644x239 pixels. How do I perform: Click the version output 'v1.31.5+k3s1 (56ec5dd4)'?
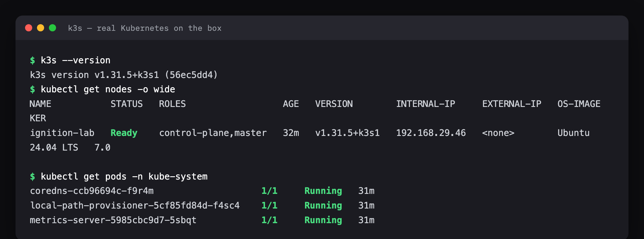click(156, 75)
